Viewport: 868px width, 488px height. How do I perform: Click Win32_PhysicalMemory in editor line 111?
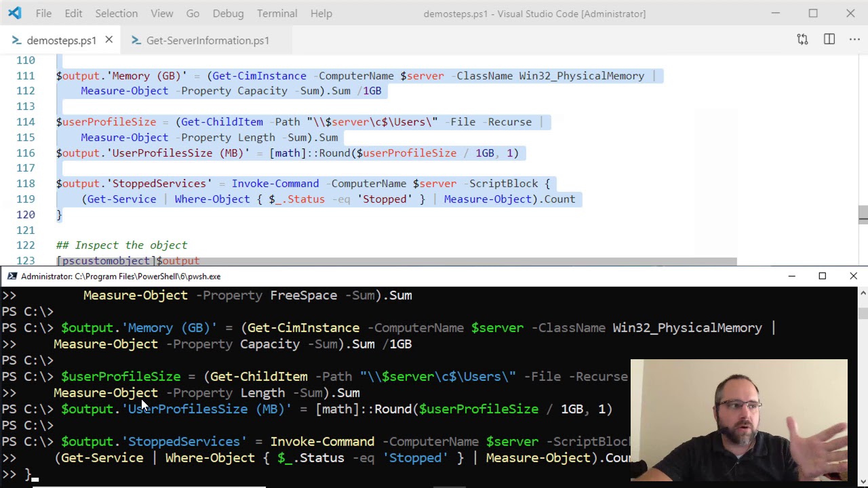(x=581, y=76)
